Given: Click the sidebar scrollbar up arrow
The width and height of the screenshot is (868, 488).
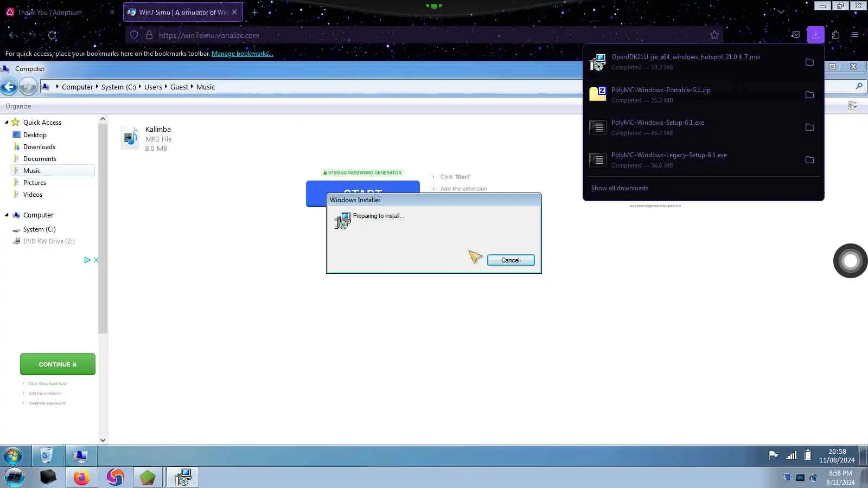Looking at the screenshot, I should pyautogui.click(x=103, y=119).
